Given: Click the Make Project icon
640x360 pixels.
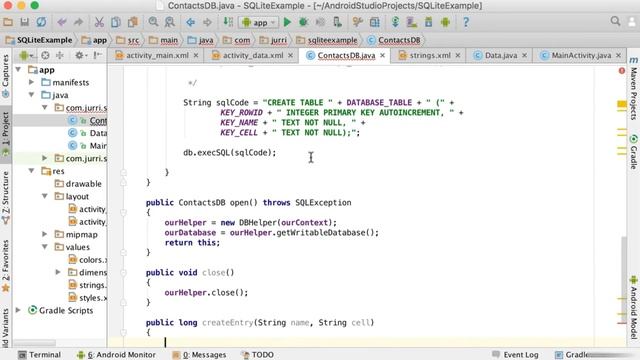Looking at the screenshot, I should pyautogui.click(x=228, y=22).
